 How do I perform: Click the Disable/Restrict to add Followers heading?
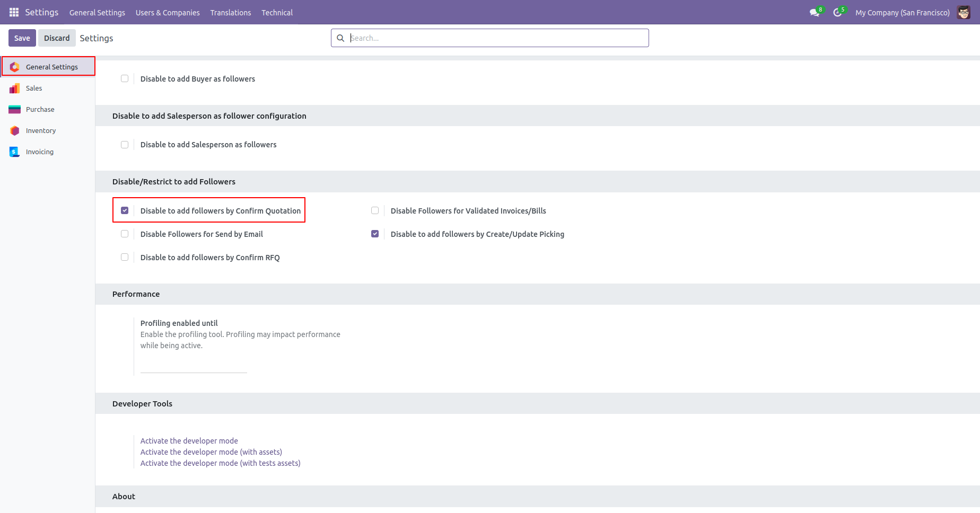tap(174, 182)
